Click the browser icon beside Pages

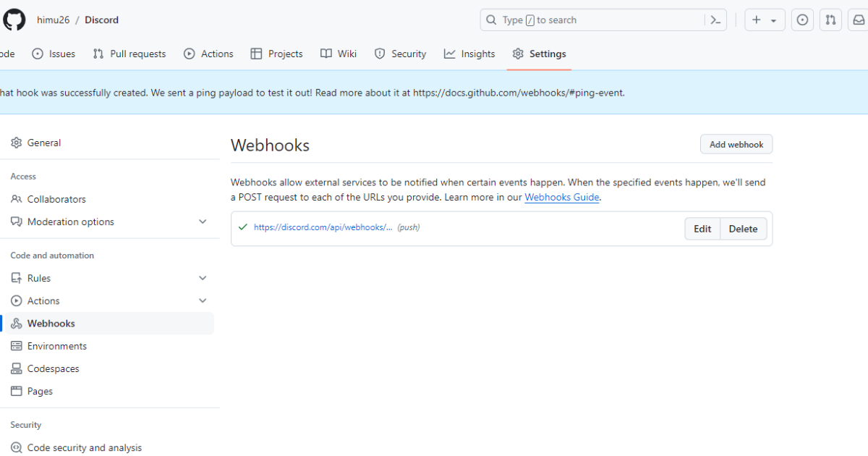(16, 391)
